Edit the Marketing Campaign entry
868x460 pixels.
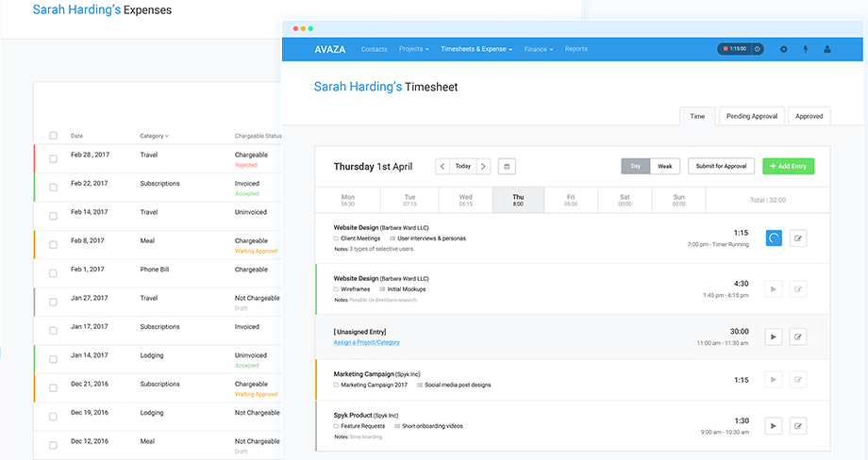[797, 380]
